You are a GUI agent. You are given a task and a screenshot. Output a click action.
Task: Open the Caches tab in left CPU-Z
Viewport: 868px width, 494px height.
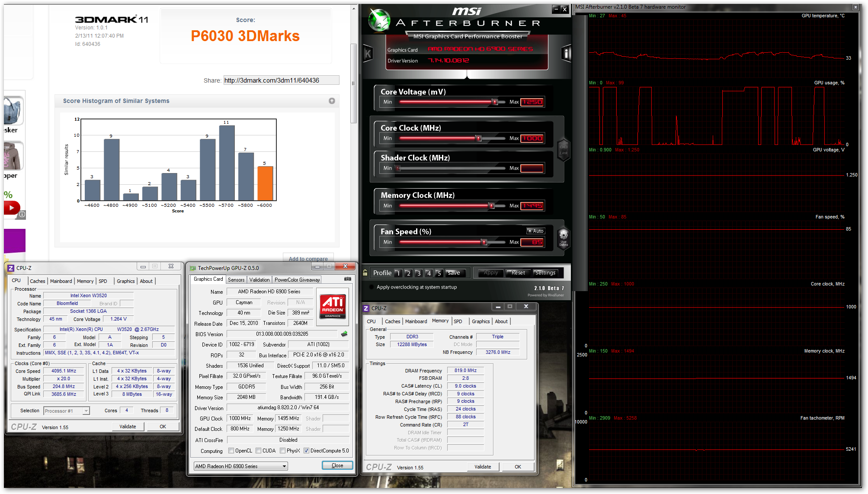tap(38, 281)
